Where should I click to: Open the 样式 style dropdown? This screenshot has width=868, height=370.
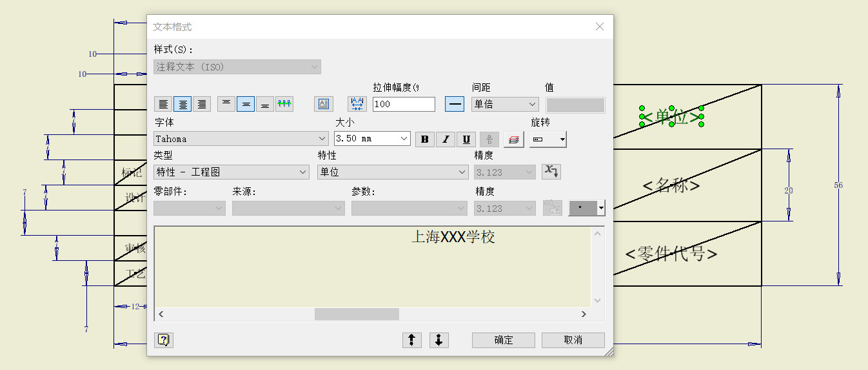[x=237, y=67]
